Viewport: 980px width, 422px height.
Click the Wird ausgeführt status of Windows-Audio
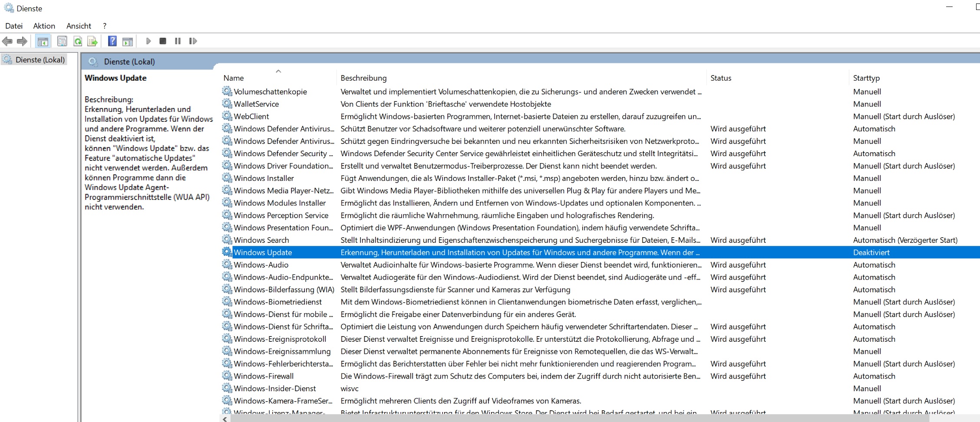(738, 265)
